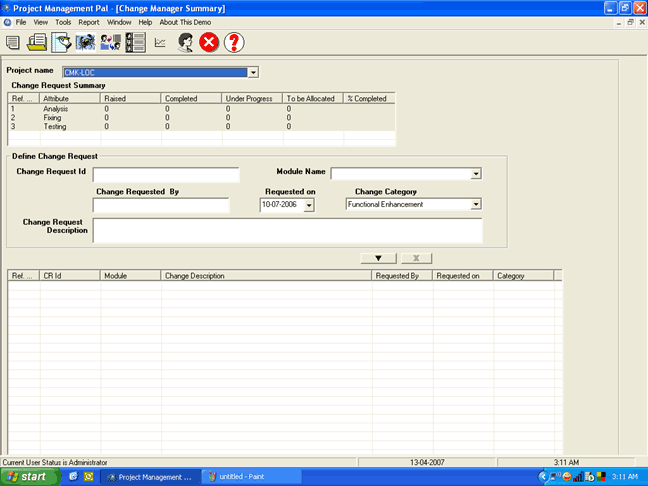
Task: Click the red X exit toolbar icon
Action: pyautogui.click(x=209, y=42)
